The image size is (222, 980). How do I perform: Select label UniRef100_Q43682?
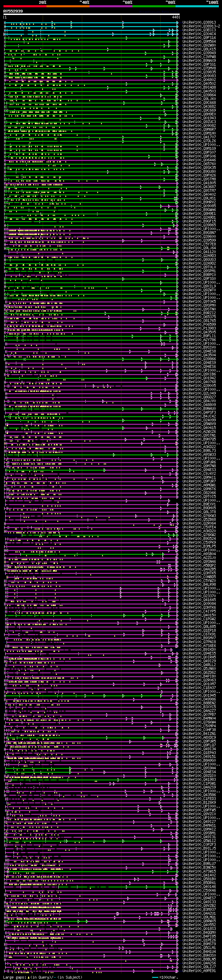pos(199,106)
